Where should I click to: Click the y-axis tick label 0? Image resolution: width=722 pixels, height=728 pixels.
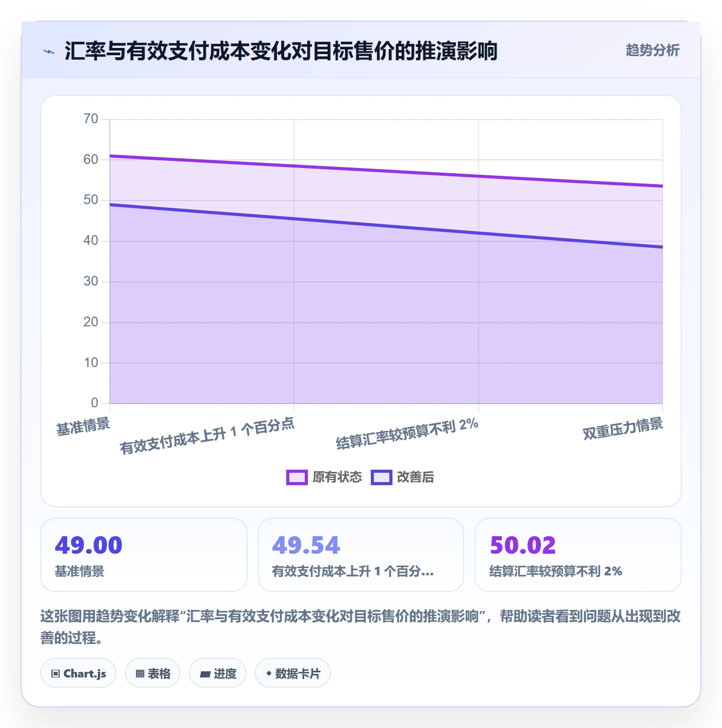(x=94, y=403)
